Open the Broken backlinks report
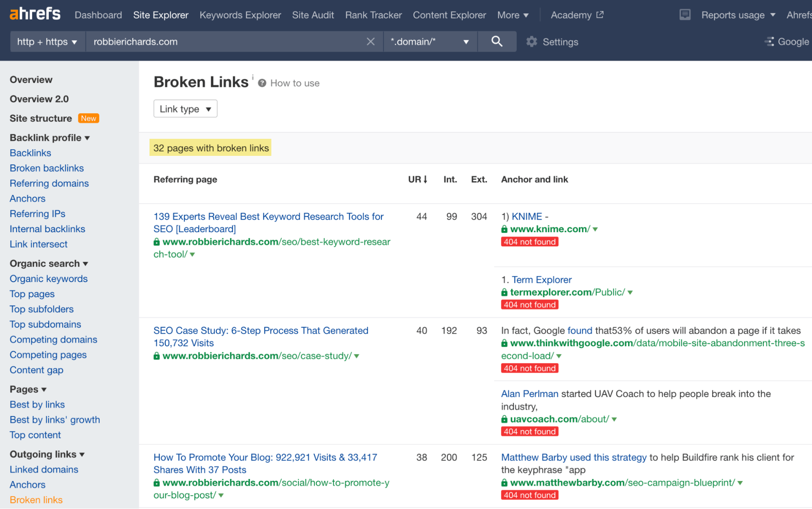 point(46,168)
